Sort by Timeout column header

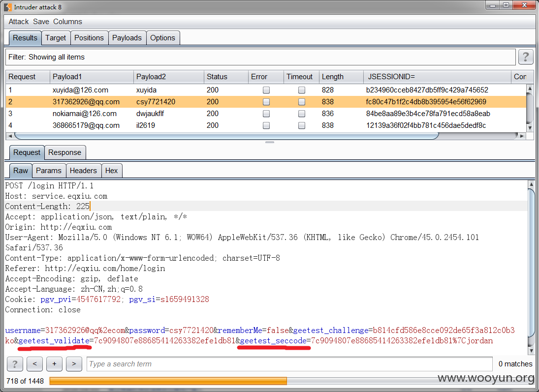click(301, 77)
